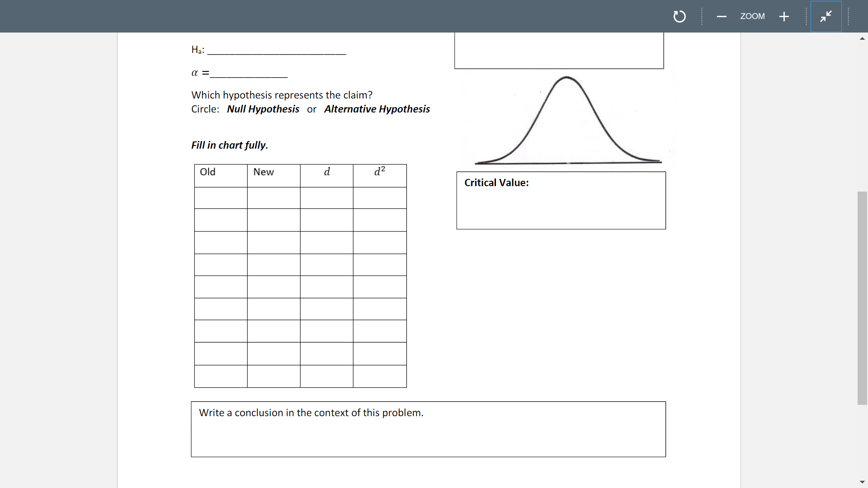The width and height of the screenshot is (868, 488).
Task: Select the 'Alternative Hypothesis' option
Action: pos(377,109)
